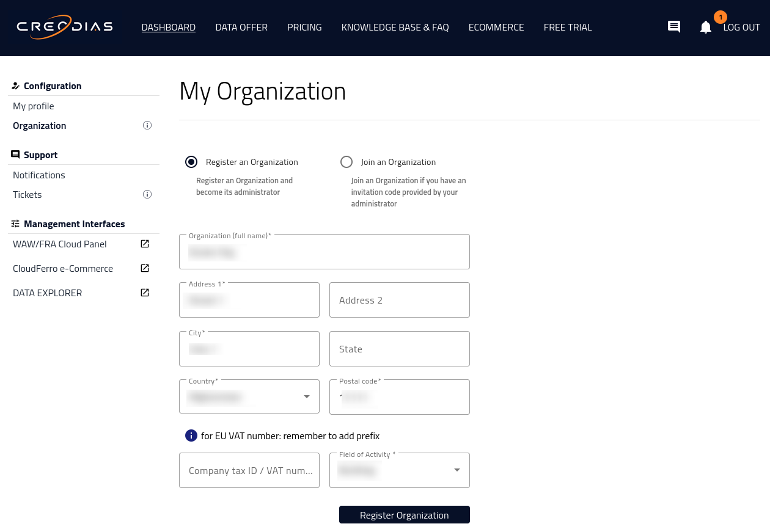The width and height of the screenshot is (770, 532).
Task: Open DATA EXPLORER via its external link icon
Action: (x=144, y=293)
